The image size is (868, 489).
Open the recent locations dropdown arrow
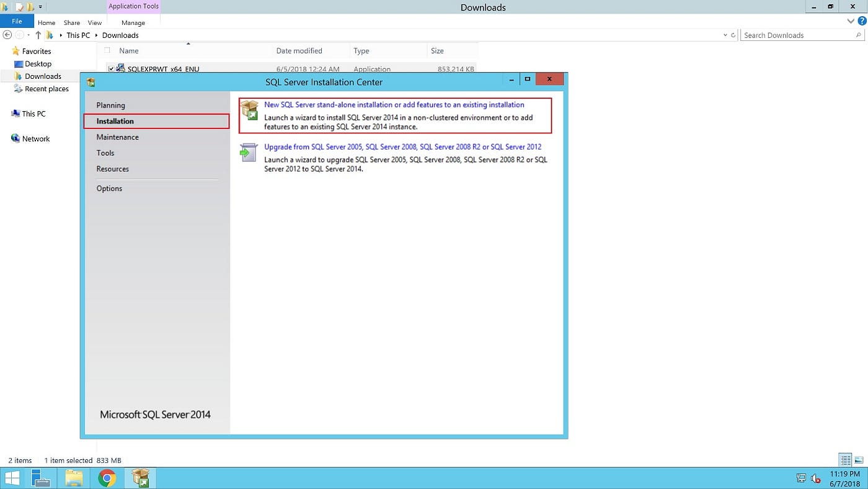(x=29, y=35)
